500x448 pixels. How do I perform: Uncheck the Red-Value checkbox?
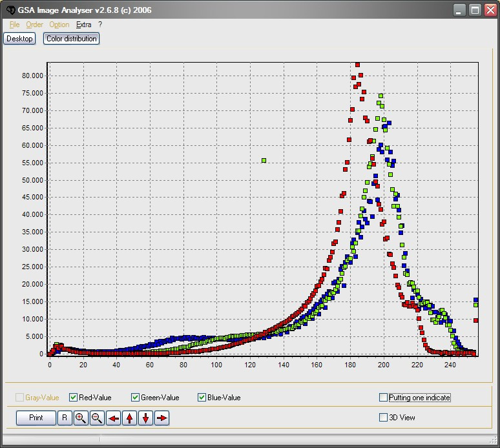point(74,398)
